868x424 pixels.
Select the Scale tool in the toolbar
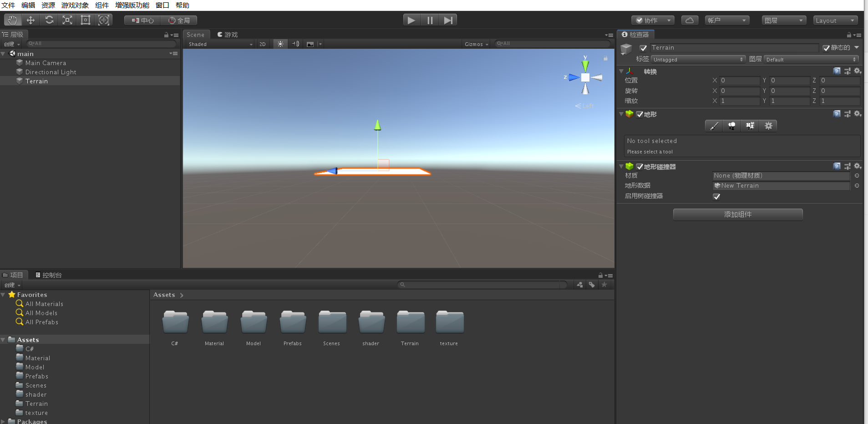pyautogui.click(x=67, y=20)
